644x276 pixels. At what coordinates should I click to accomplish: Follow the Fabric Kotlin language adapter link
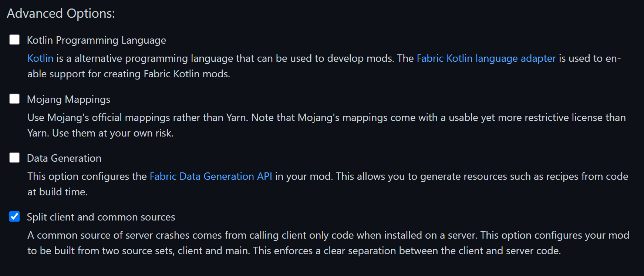tap(486, 58)
